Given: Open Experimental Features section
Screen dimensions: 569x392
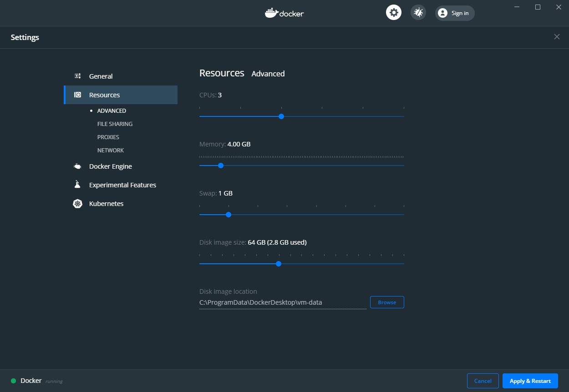Looking at the screenshot, I should [x=122, y=185].
